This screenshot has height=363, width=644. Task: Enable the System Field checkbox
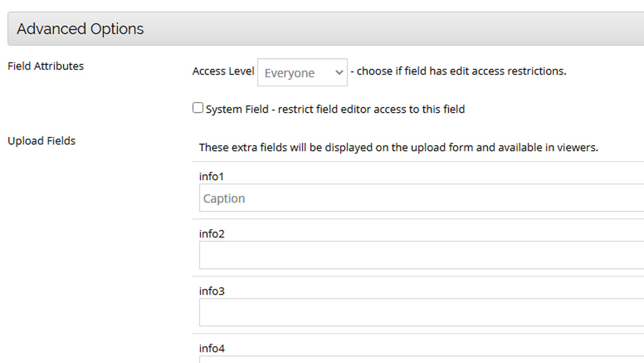click(198, 108)
